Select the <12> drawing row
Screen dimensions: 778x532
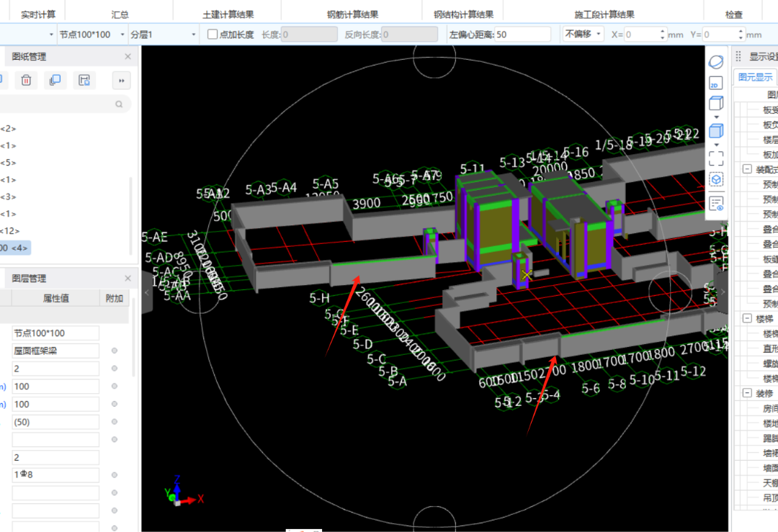[x=10, y=231]
